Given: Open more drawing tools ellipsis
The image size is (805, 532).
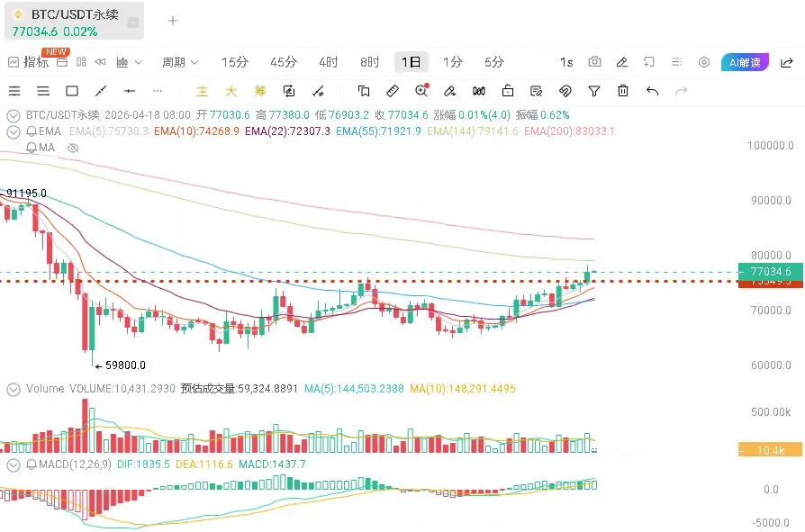Looking at the screenshot, I should click(157, 91).
